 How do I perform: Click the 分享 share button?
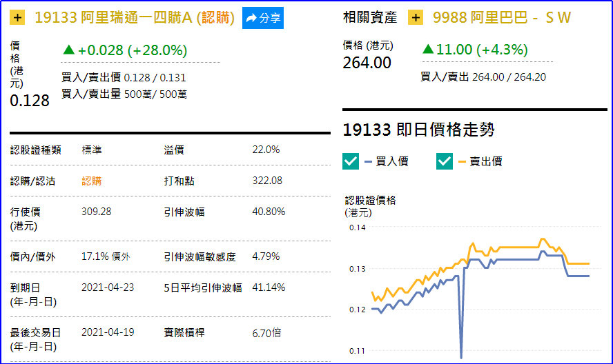263,18
